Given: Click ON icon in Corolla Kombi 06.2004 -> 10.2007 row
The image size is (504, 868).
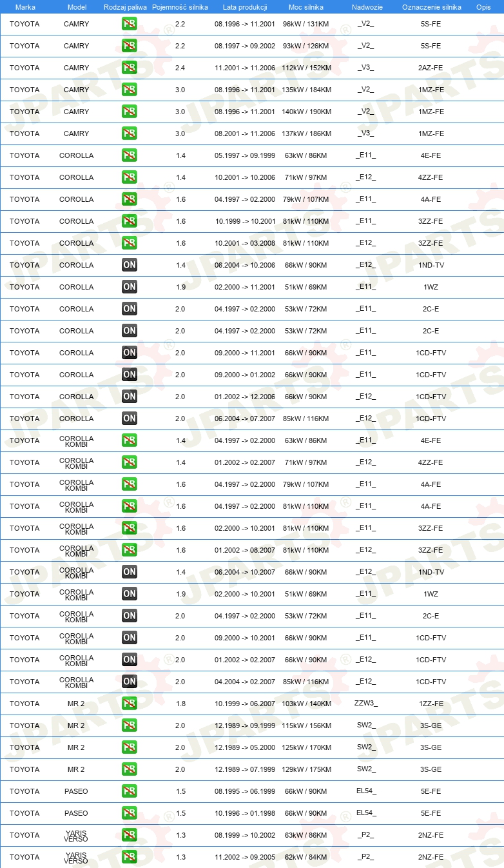Looking at the screenshot, I should [129, 572].
